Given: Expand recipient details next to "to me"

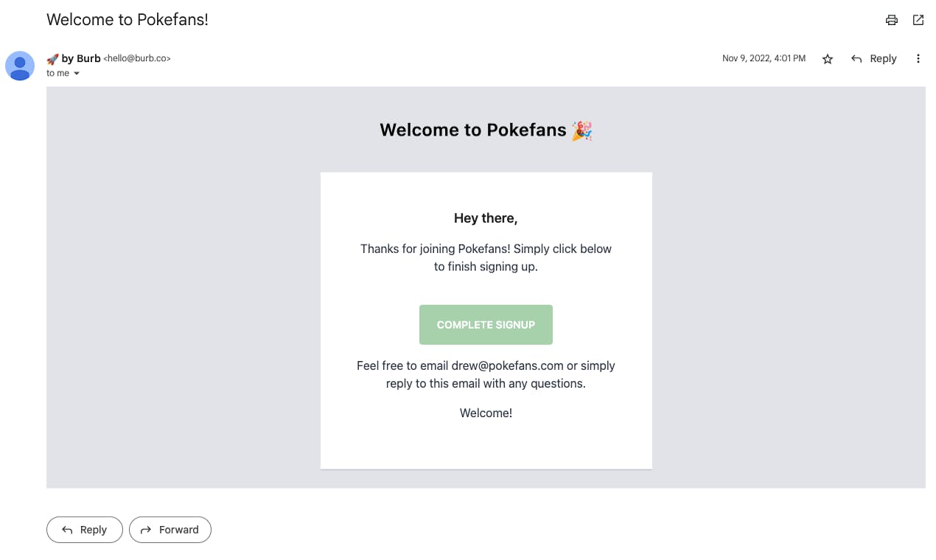Looking at the screenshot, I should point(77,74).
